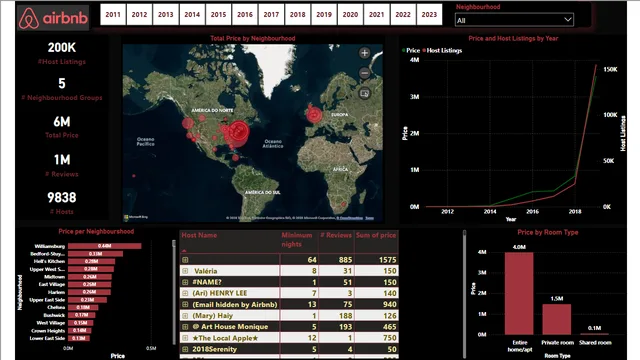Select the 2014 year slicer
The image size is (640, 360).
pos(192,15)
